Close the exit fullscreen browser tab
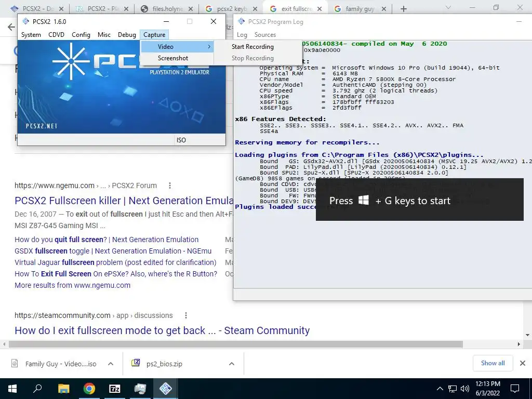Screen dimensions: 532x399 pos(320,9)
